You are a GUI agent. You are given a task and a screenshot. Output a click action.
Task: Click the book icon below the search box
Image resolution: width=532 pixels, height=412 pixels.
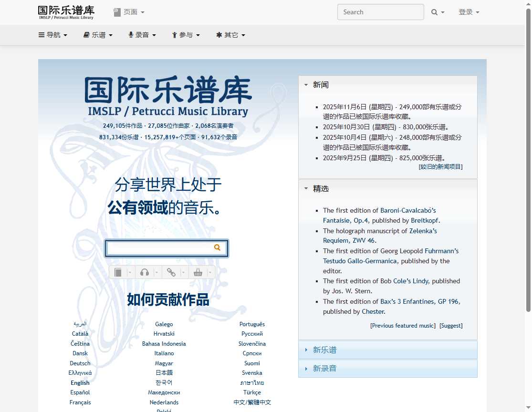(x=118, y=272)
